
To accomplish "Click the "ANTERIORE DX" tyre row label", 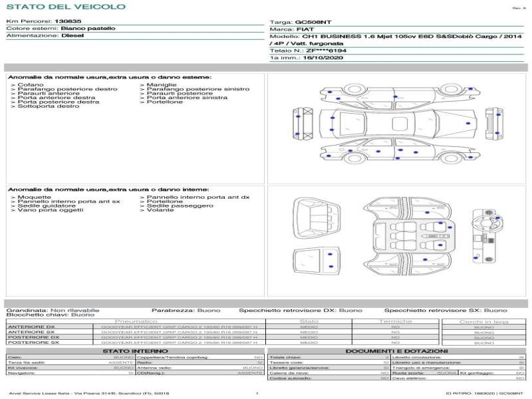I will tap(31, 327).
